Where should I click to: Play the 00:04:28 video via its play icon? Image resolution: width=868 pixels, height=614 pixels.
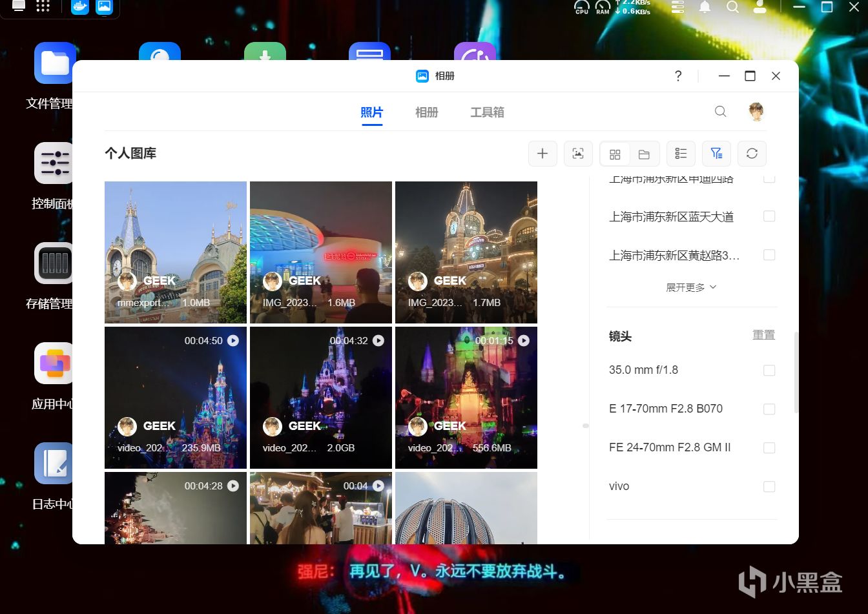[233, 486]
